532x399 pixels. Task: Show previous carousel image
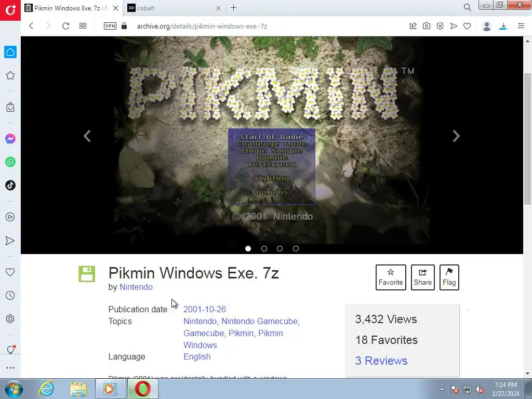87,136
